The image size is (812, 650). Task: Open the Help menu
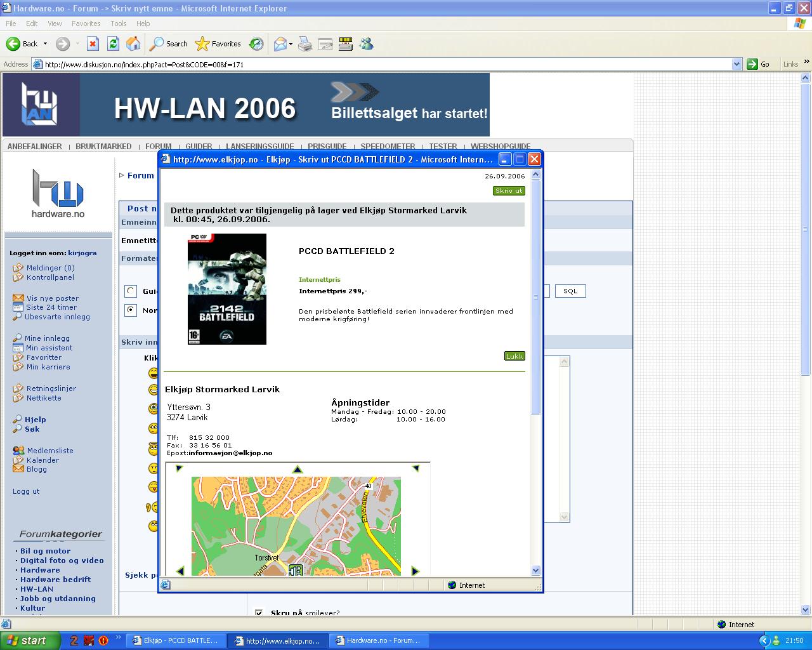pyautogui.click(x=143, y=23)
